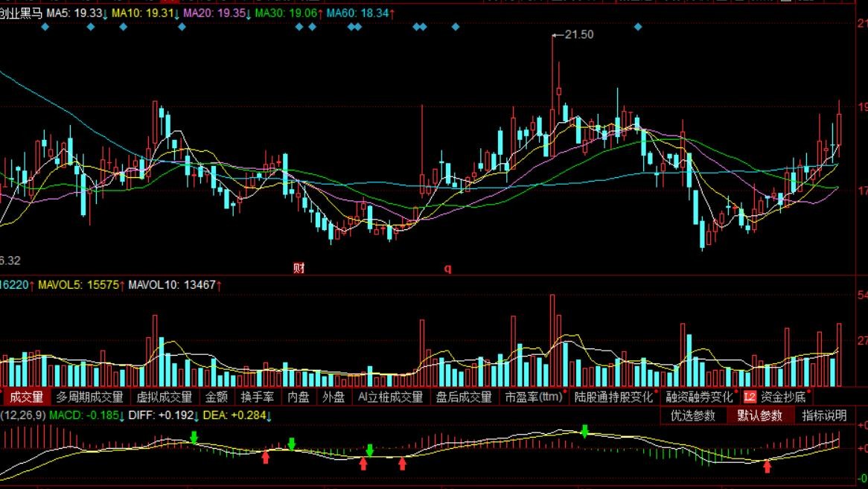
Task: Click the leftmost blue diamond event marker
Action: point(45,27)
